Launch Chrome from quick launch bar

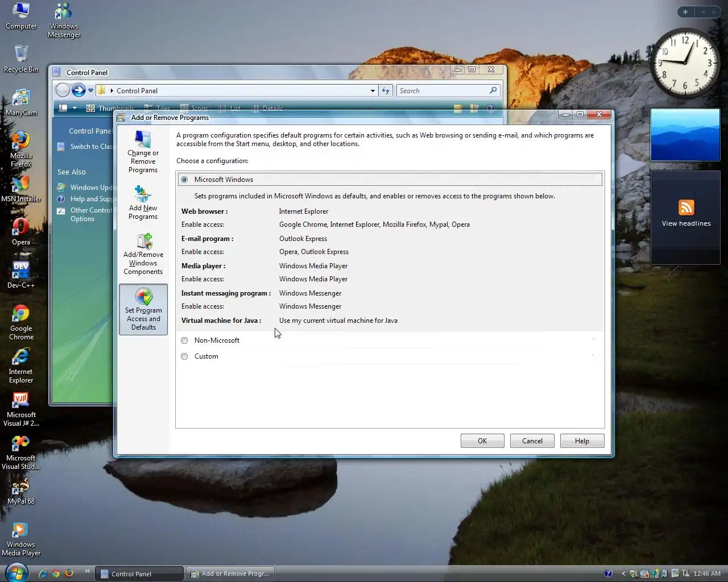click(x=56, y=573)
